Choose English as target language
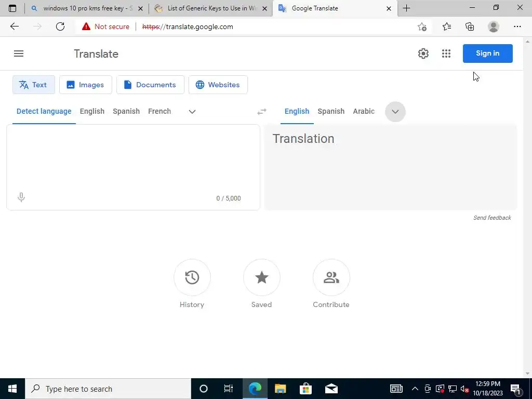The height and width of the screenshot is (399, 532). click(x=297, y=111)
